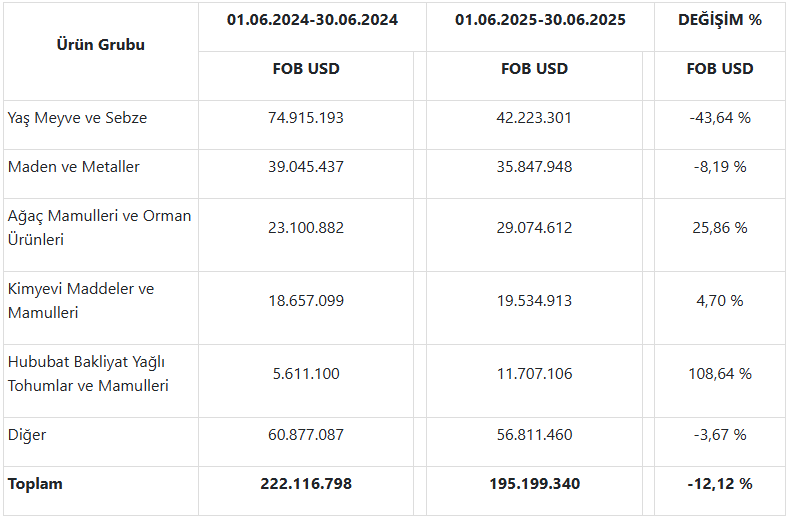Select the 35.847.948 value cell
The width and height of the screenshot is (789, 523).
click(x=534, y=167)
